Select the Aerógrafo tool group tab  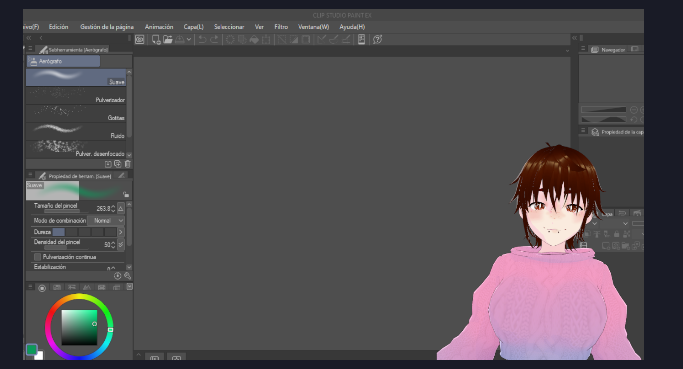(64, 61)
